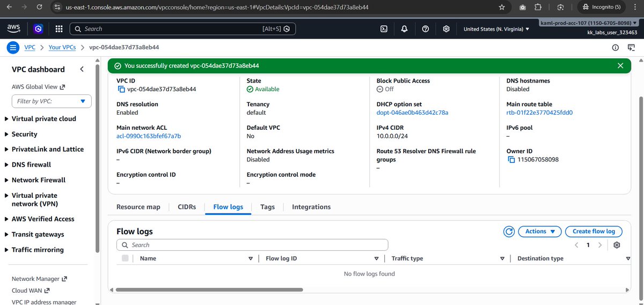Copy the VPC ID to clipboard
This screenshot has height=305, width=644.
121,90
